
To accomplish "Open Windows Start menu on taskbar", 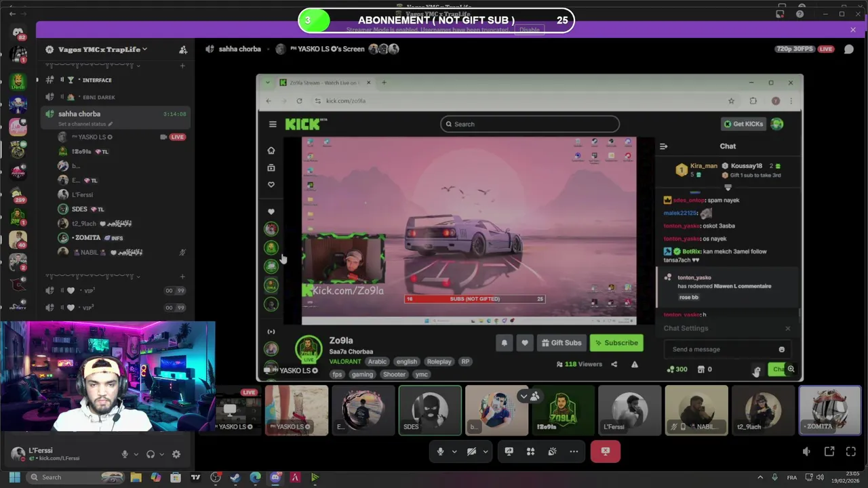I will (14, 477).
